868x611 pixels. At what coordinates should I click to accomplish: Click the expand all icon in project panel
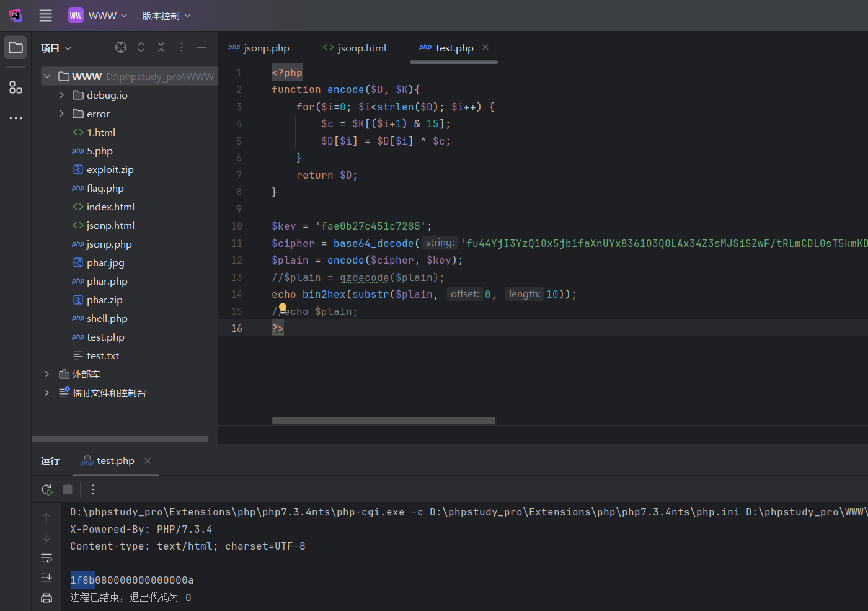pyautogui.click(x=141, y=47)
